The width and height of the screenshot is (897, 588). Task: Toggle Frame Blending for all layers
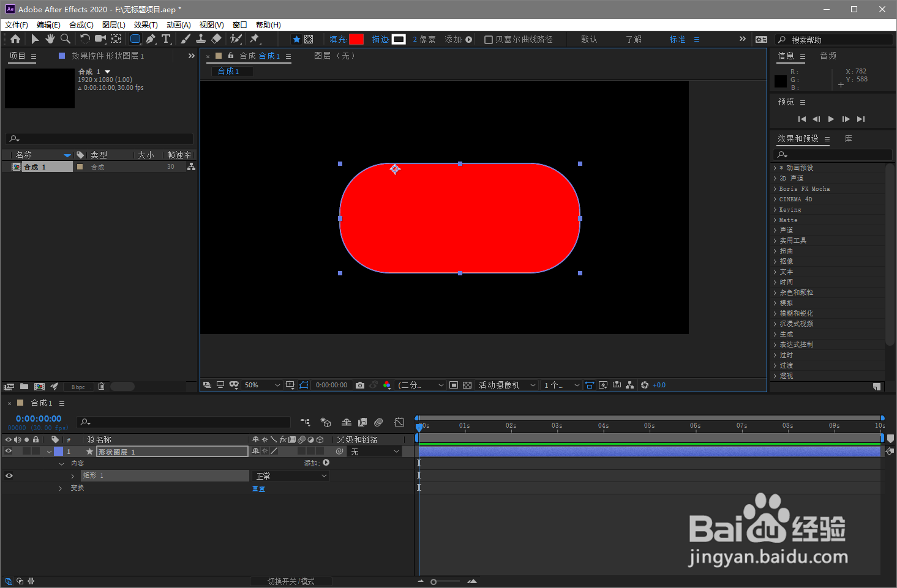(x=362, y=422)
